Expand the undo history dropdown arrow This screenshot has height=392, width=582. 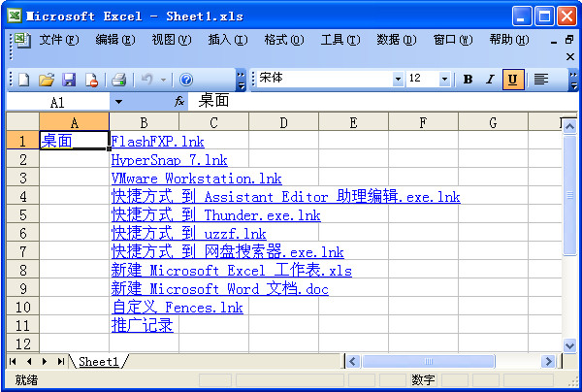[x=163, y=80]
